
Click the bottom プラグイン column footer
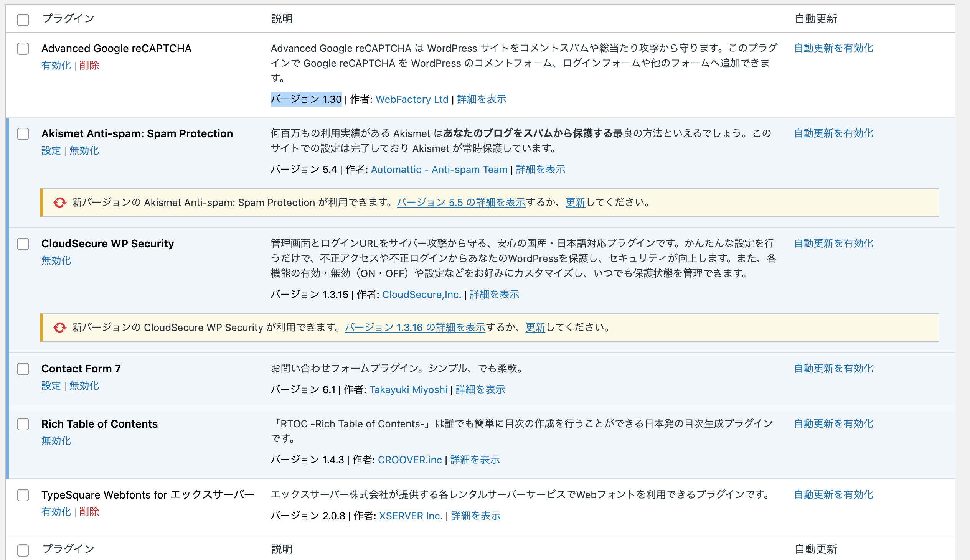(68, 549)
